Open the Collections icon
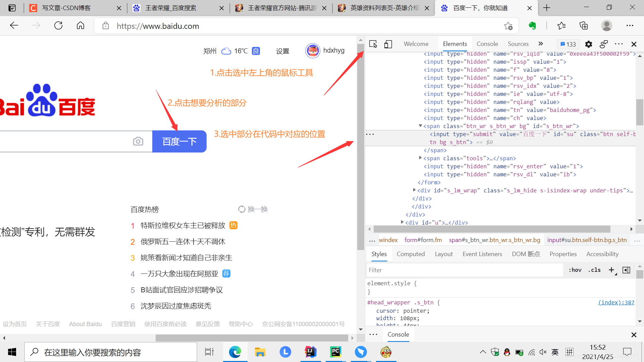The image size is (644, 362). [x=584, y=26]
